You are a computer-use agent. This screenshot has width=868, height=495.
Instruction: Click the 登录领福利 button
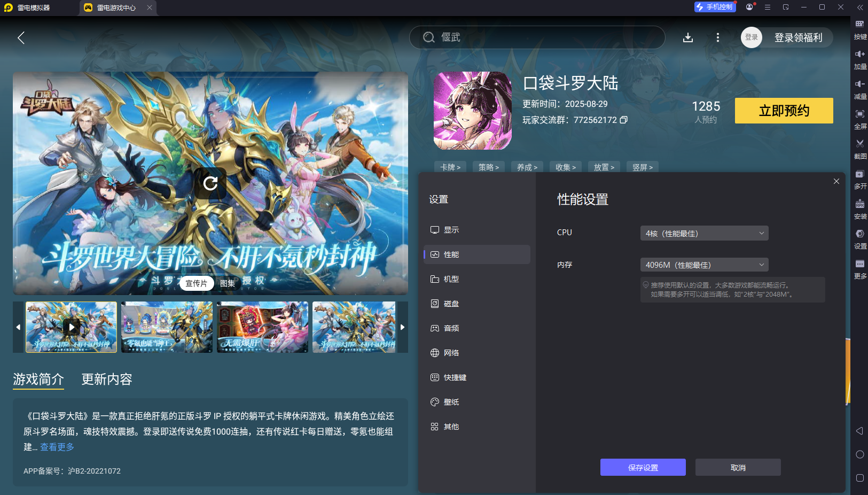798,37
